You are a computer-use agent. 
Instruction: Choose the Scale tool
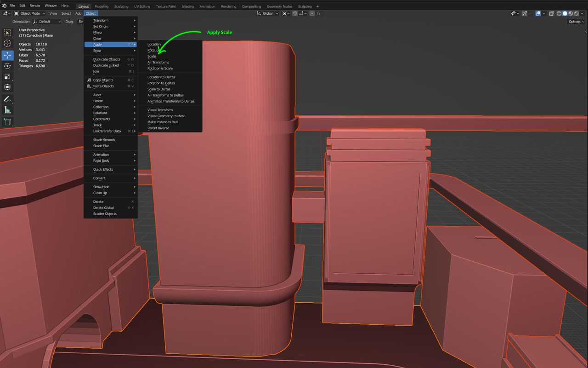(7, 77)
